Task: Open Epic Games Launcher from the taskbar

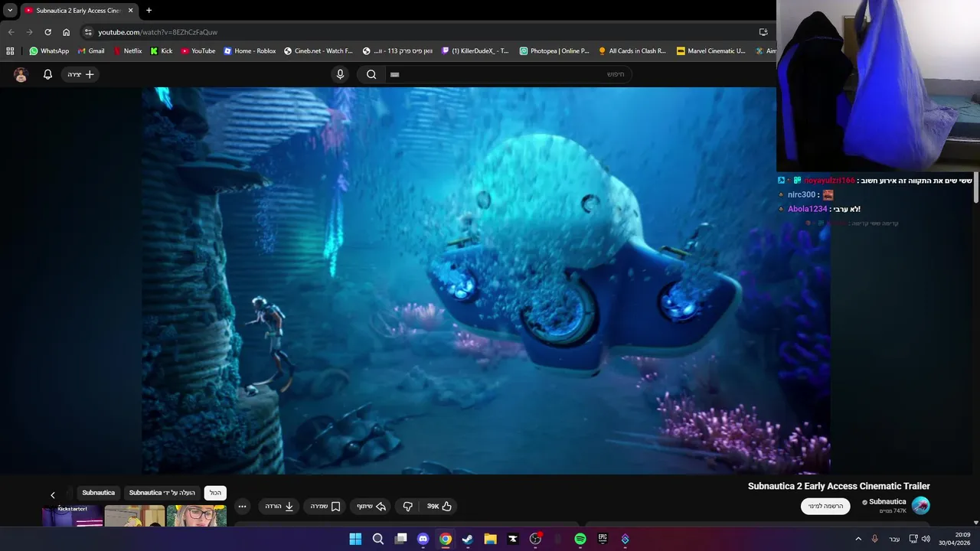Action: coord(603,539)
